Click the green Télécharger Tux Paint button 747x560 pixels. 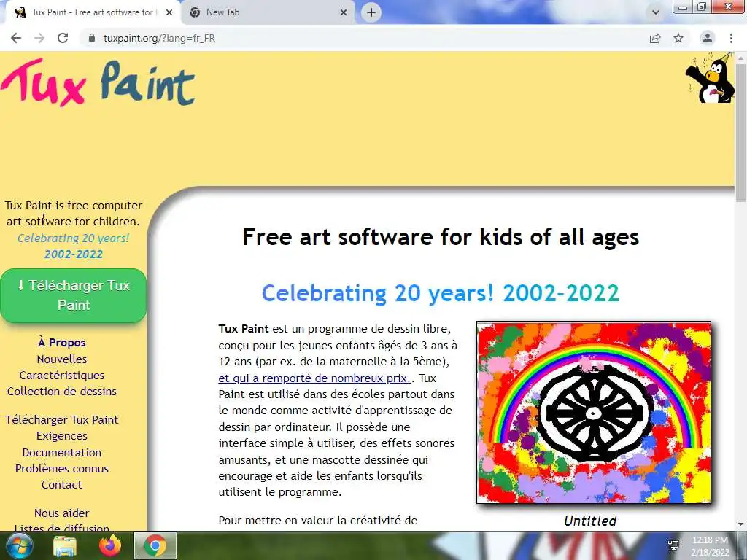click(74, 295)
